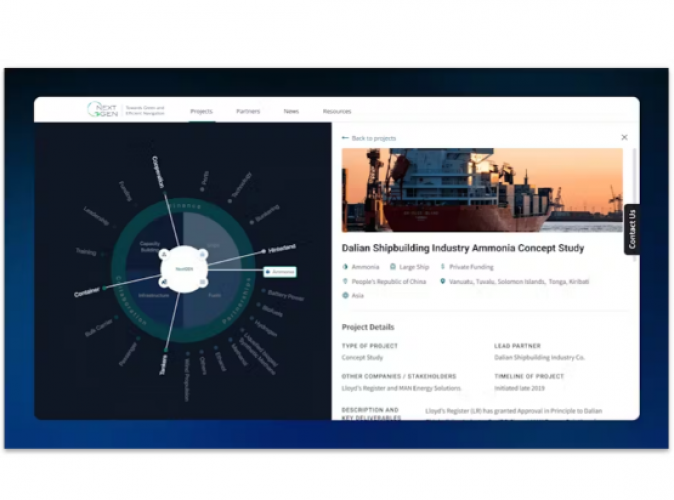Click the Dalian Shipbuilding Industry Co. lead partner

(539, 357)
